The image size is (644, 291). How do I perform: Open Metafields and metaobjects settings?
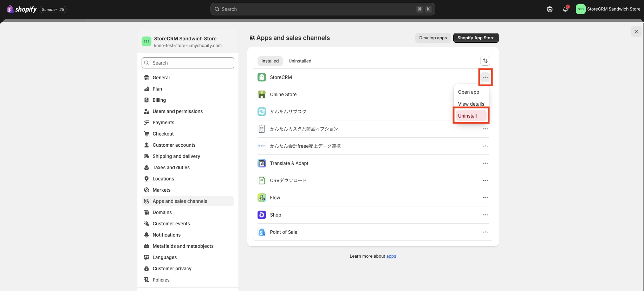(x=188, y=246)
